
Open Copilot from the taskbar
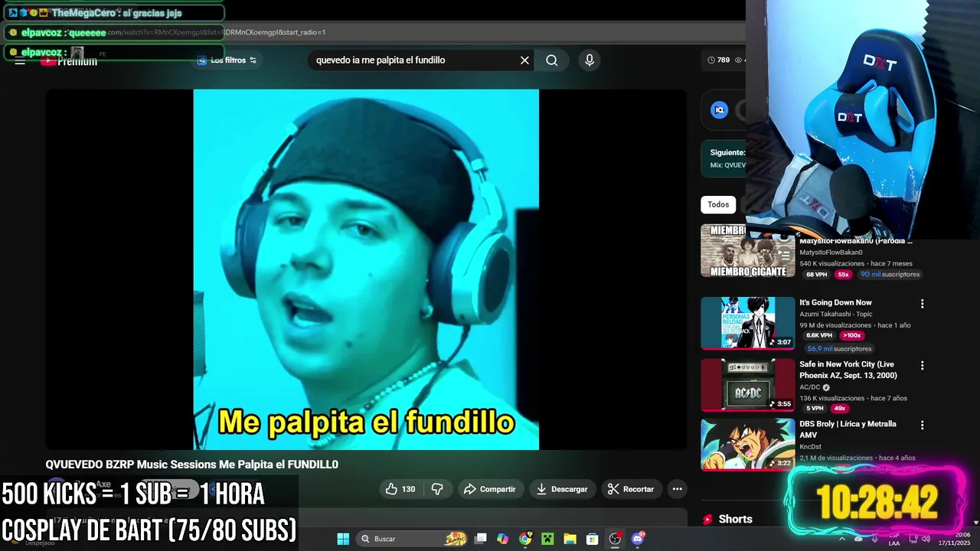pyautogui.click(x=502, y=539)
